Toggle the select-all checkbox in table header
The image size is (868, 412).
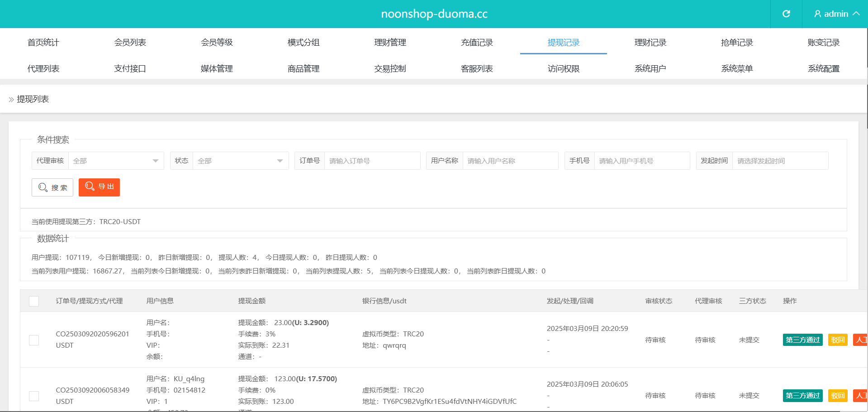point(34,301)
